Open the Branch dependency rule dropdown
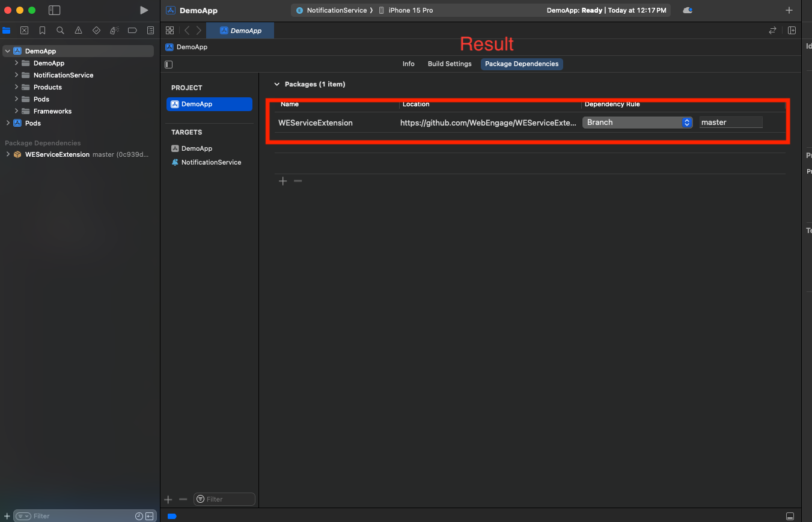Image resolution: width=812 pixels, height=522 pixels. pos(638,123)
